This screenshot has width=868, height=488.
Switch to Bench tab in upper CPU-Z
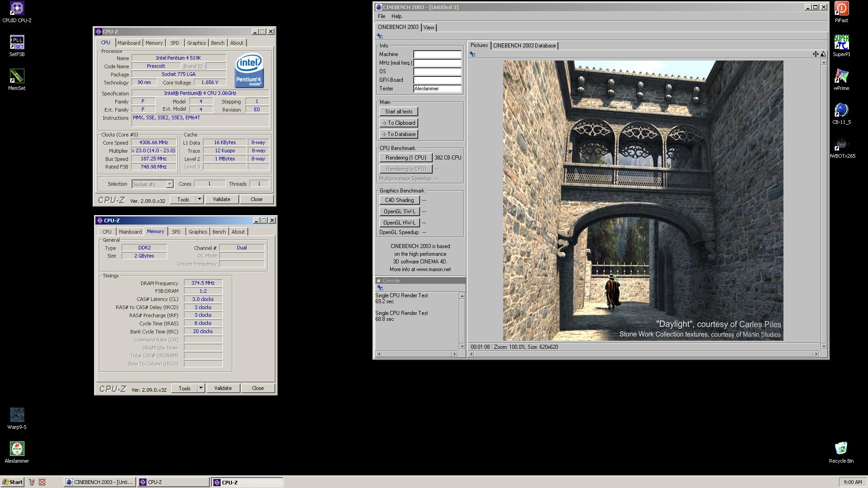coord(217,43)
